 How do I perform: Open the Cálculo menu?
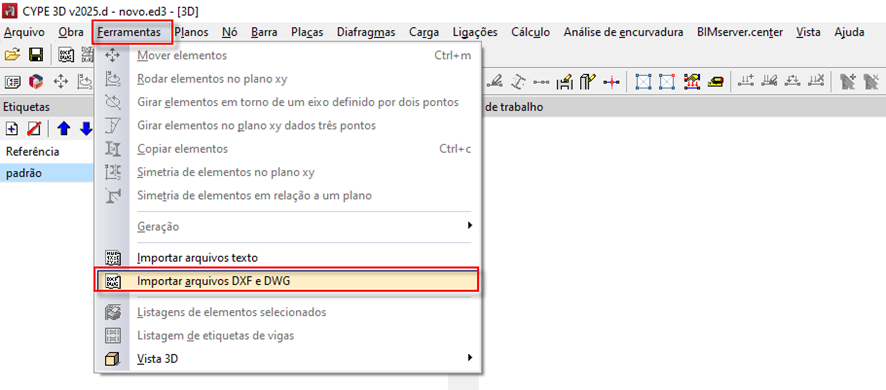tap(531, 32)
